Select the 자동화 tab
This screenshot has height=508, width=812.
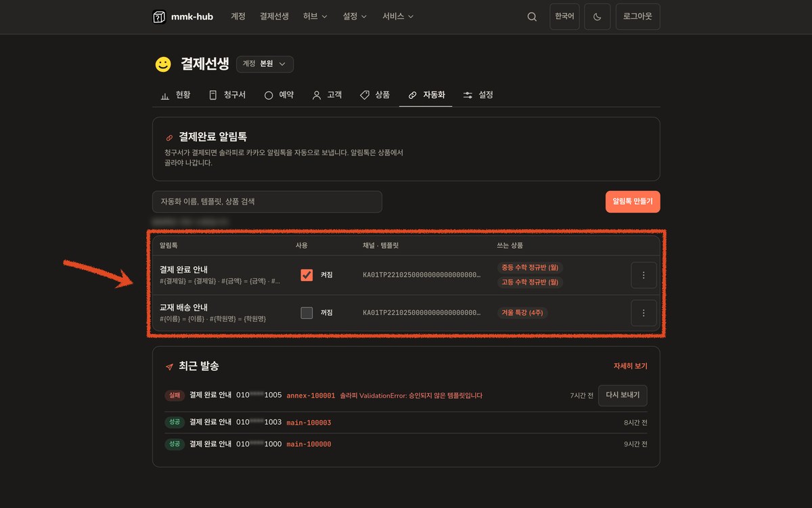coord(426,95)
